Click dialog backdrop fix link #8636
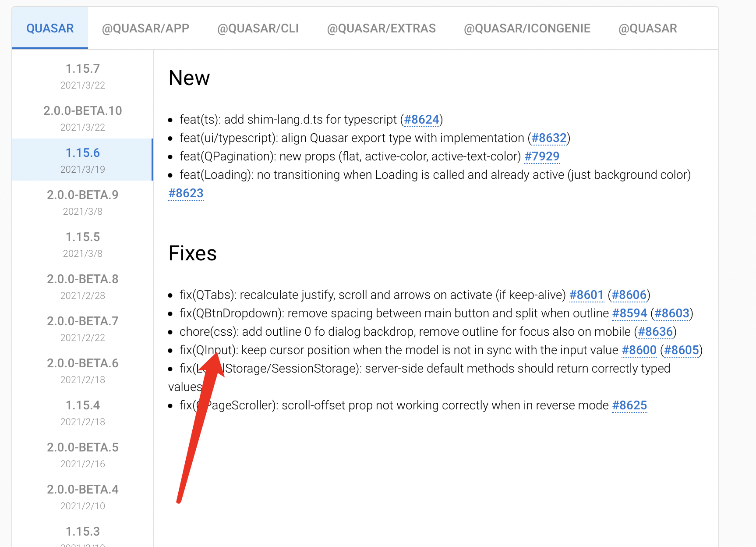This screenshot has width=756, height=547. point(655,331)
